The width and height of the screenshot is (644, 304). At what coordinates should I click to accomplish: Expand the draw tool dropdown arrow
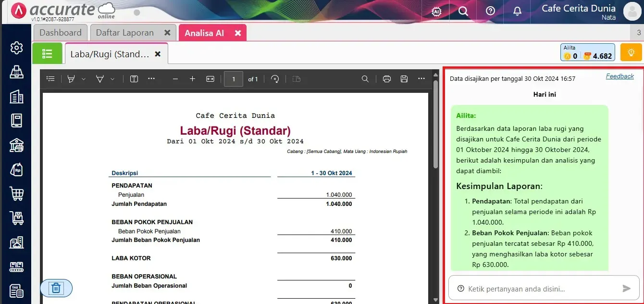click(112, 79)
